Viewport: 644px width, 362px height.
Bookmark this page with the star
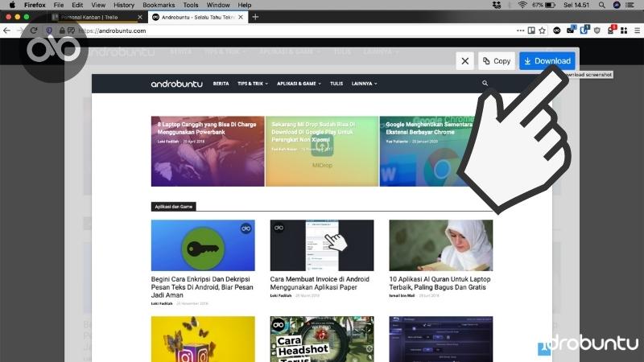[542, 31]
